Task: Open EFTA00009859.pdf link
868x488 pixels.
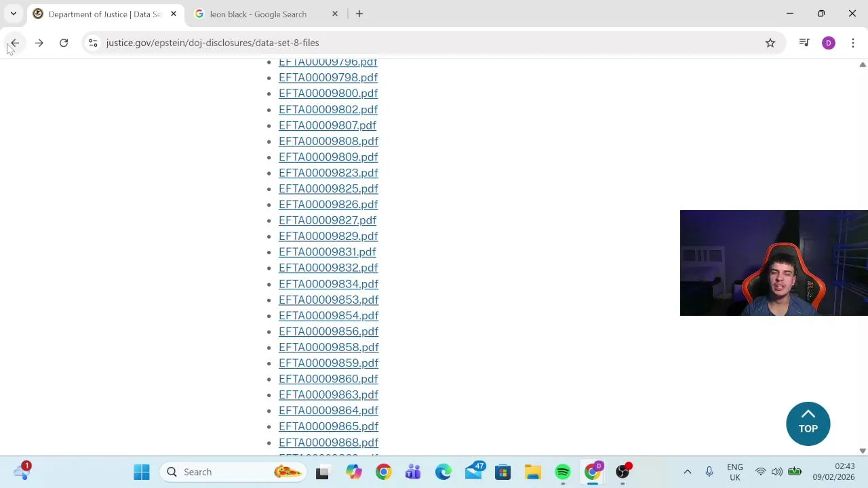Action: pyautogui.click(x=328, y=363)
